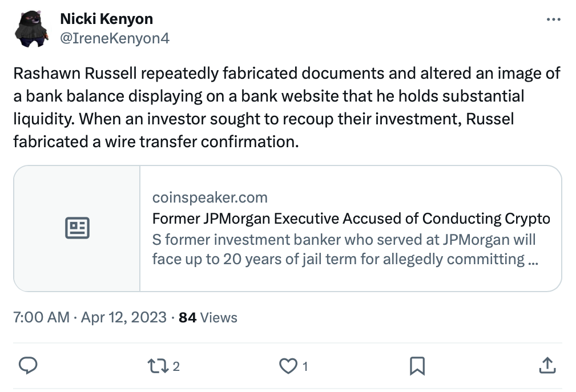Like the tweet with the heart icon
This screenshot has height=392, width=576.
(x=288, y=366)
